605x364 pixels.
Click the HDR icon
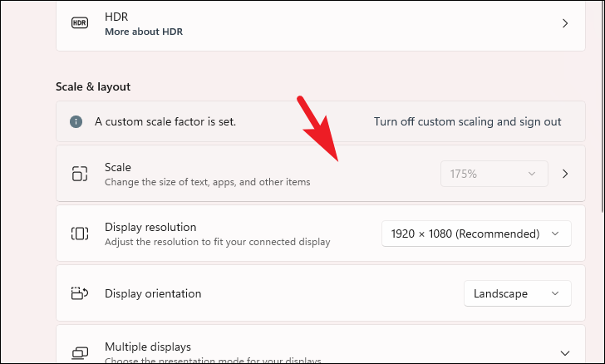[x=80, y=23]
